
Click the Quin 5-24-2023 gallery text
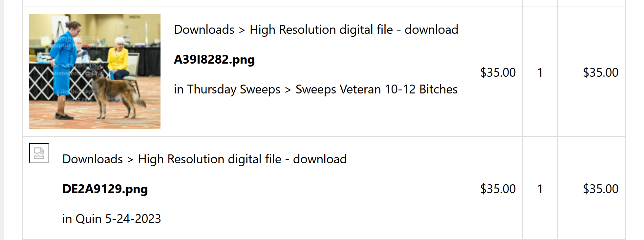point(118,219)
